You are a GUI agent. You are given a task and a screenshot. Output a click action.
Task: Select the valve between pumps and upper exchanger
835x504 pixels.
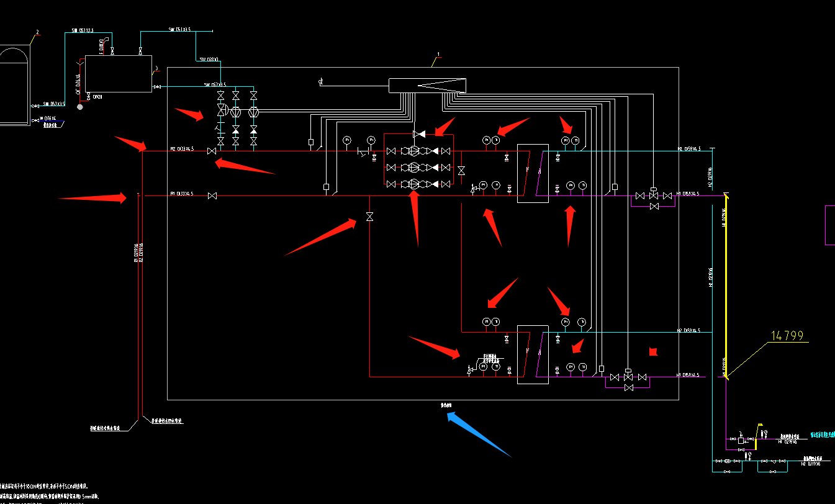[461, 170]
